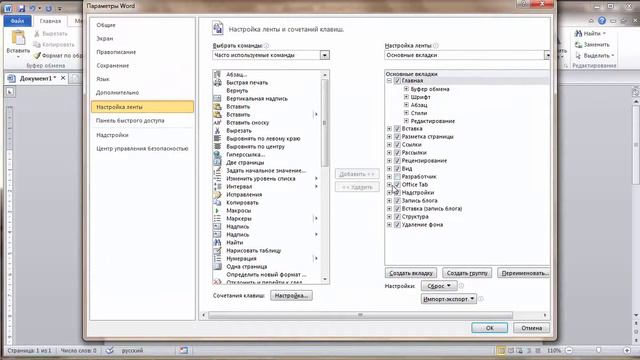Open the Правописание options category
Image resolution: width=640 pixels, height=360 pixels.
coord(116,52)
